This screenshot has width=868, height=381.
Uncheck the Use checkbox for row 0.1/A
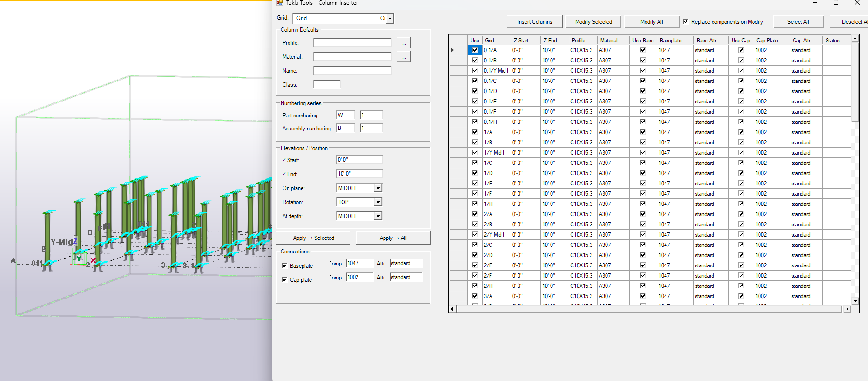pos(475,50)
